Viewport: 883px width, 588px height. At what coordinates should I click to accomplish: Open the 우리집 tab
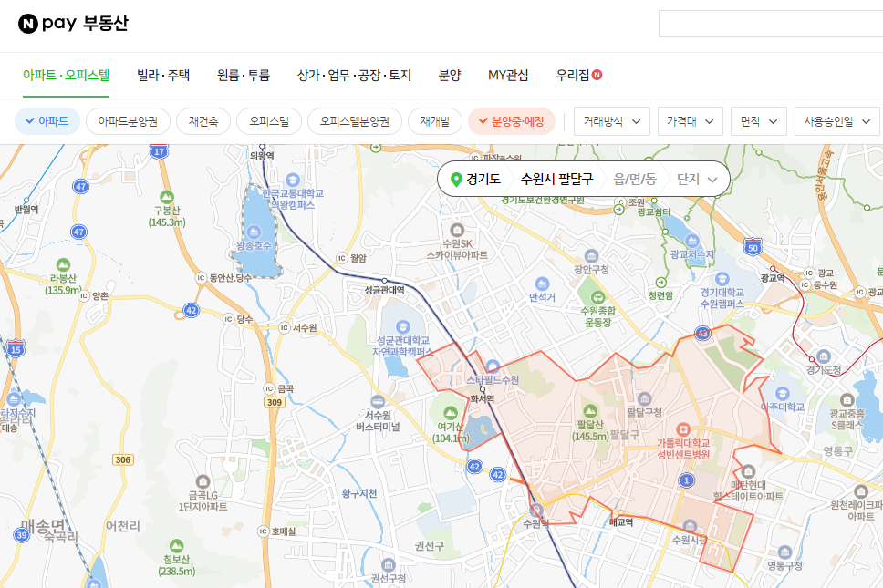[x=578, y=75]
